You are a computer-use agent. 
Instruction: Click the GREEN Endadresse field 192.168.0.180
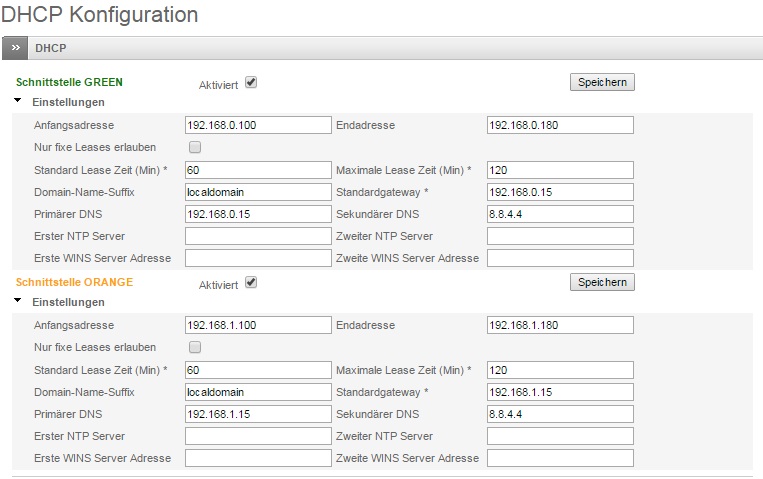pos(560,125)
